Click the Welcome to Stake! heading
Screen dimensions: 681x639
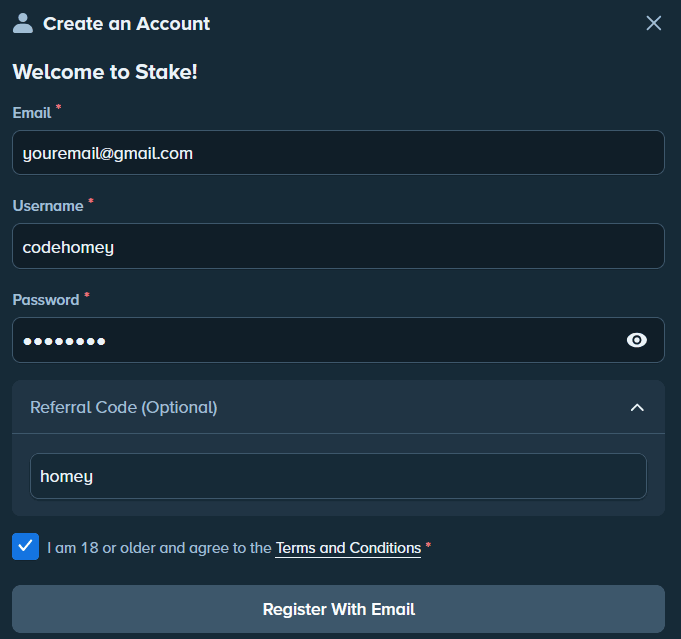pos(105,72)
